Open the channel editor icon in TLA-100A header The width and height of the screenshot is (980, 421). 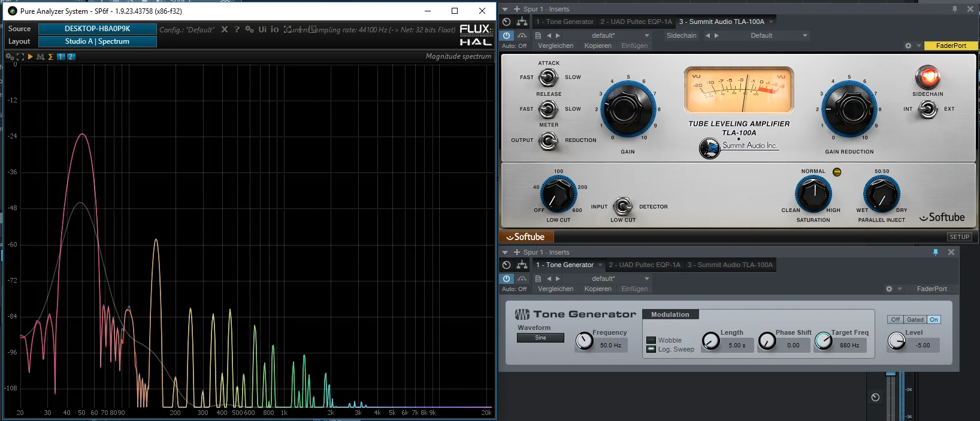coord(507,22)
